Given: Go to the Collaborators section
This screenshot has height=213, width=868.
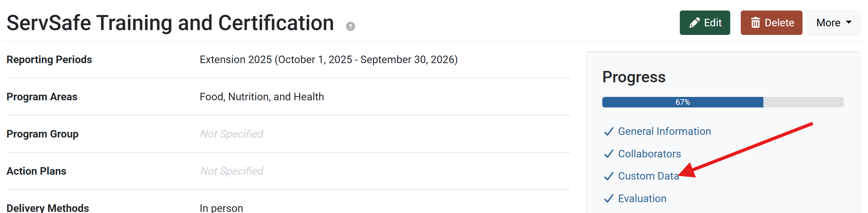Looking at the screenshot, I should [649, 154].
